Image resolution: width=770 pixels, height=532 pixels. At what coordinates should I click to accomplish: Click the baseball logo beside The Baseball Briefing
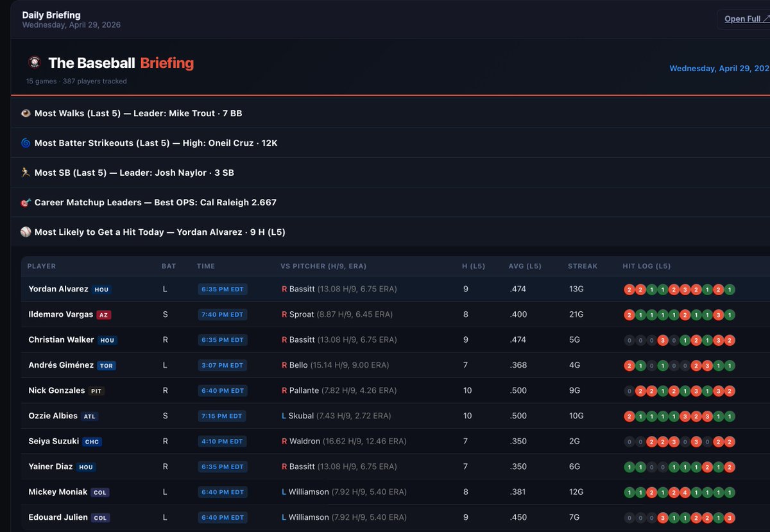35,62
